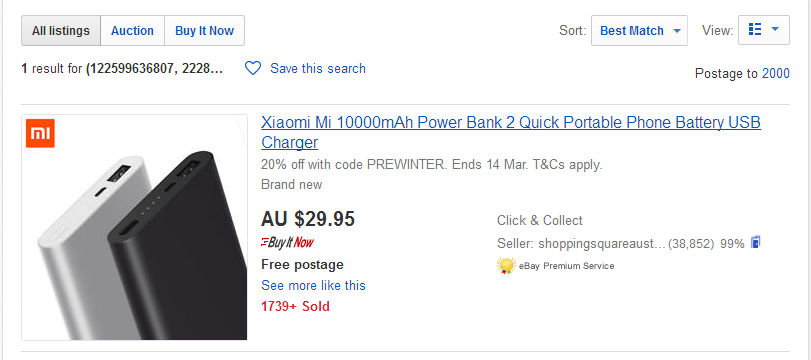Click the seller feedback badge icon

point(756,242)
